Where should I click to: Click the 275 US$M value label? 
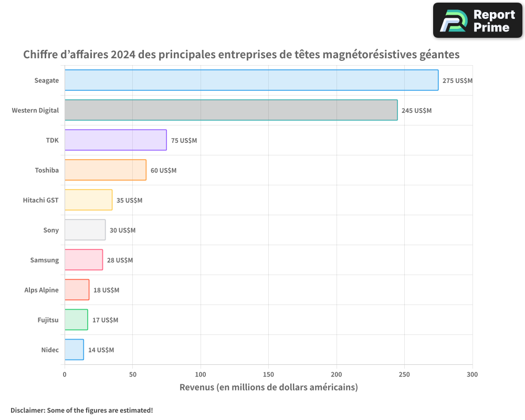point(457,81)
